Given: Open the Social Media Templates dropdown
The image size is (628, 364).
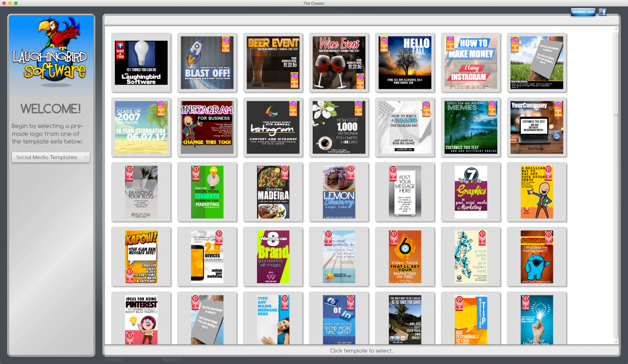Looking at the screenshot, I should (x=51, y=157).
